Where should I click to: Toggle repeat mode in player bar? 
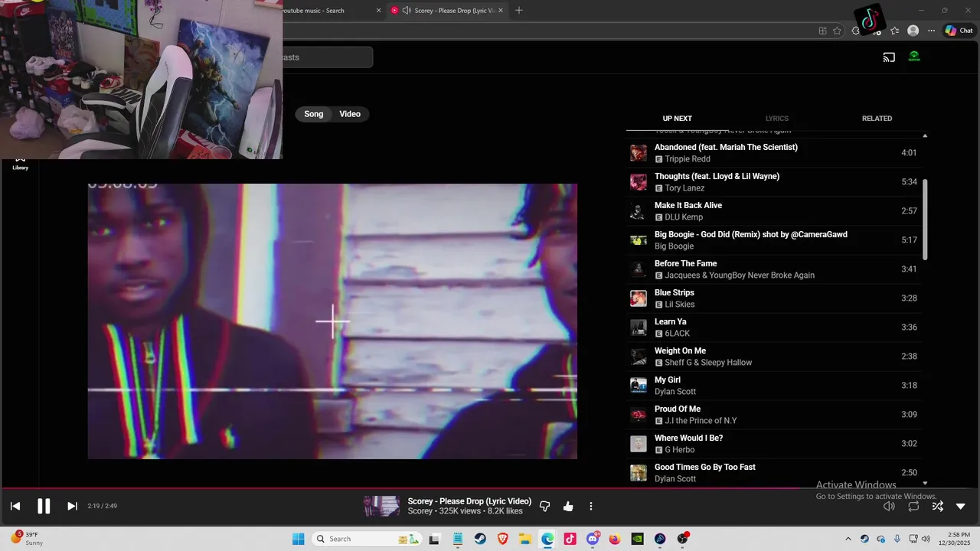click(913, 506)
